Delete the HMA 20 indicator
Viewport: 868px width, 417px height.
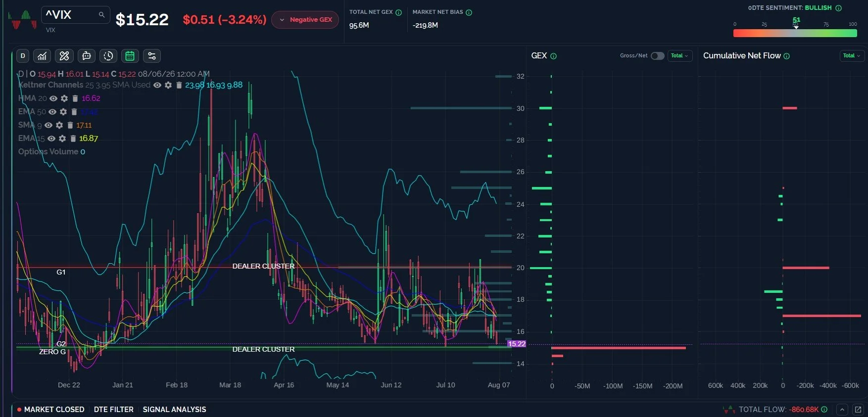point(75,98)
